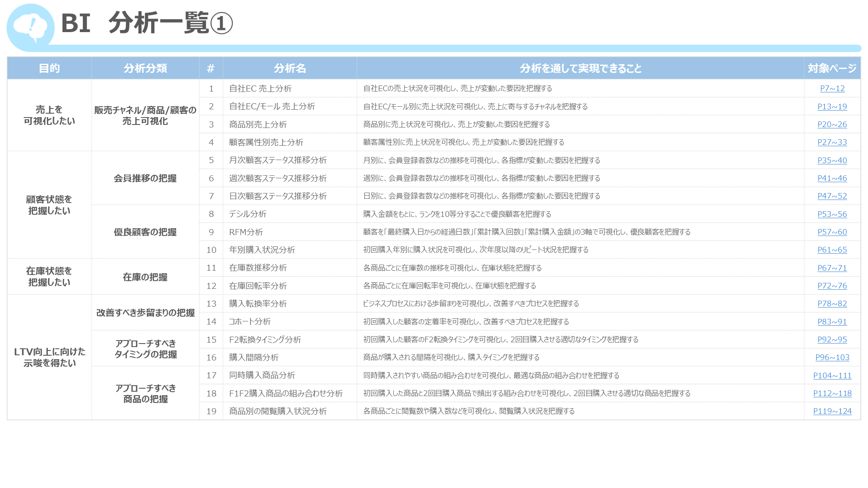
Task: Open page link P61~65
Action: coord(832,250)
